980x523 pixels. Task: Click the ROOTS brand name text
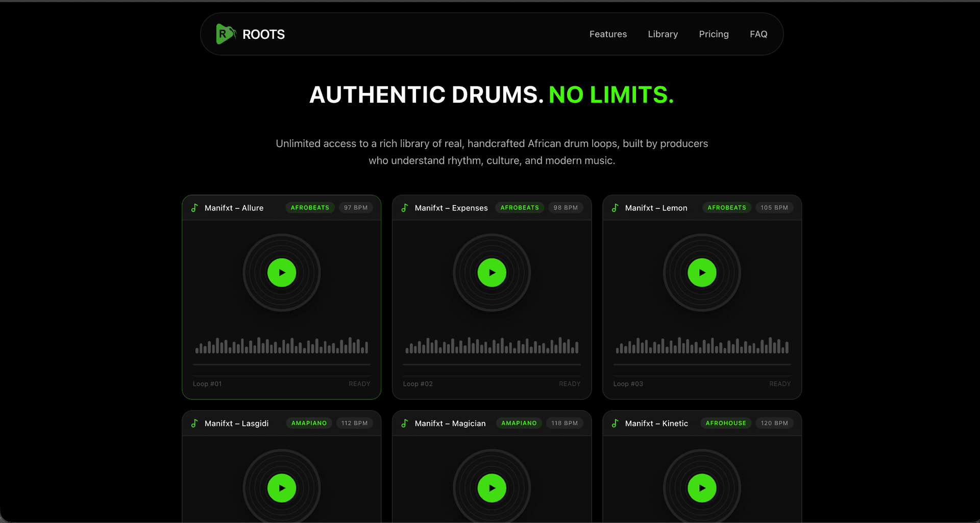(x=263, y=34)
